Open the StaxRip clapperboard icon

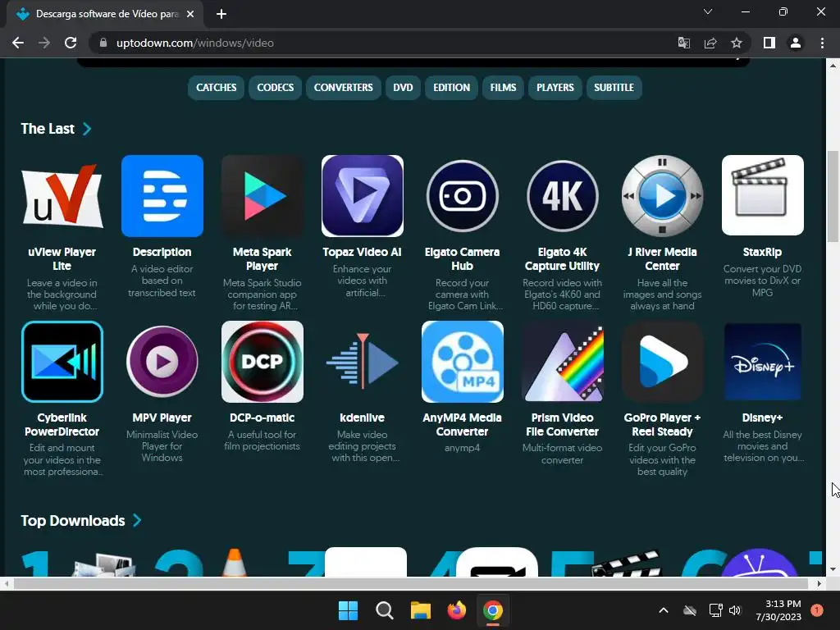[763, 195]
